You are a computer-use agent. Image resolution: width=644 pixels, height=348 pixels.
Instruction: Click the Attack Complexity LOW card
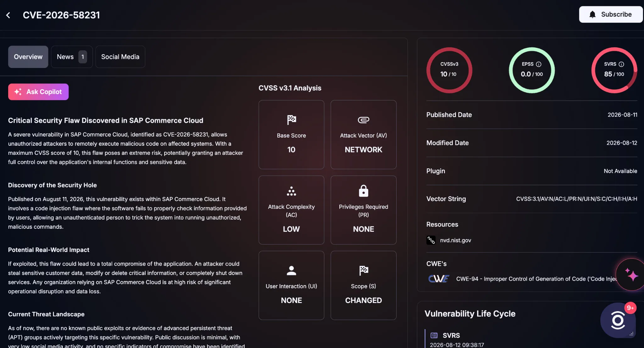point(291,210)
